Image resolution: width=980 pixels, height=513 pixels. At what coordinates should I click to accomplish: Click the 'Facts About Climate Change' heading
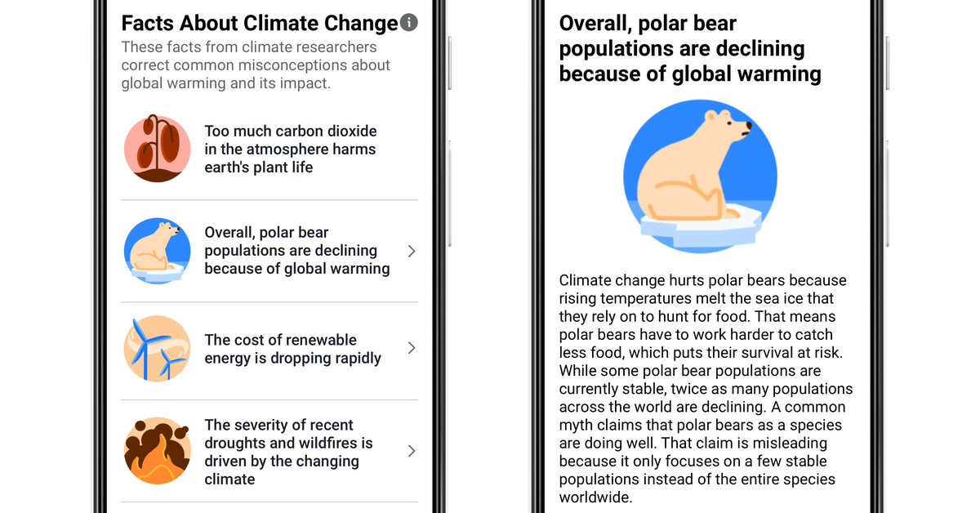(260, 23)
